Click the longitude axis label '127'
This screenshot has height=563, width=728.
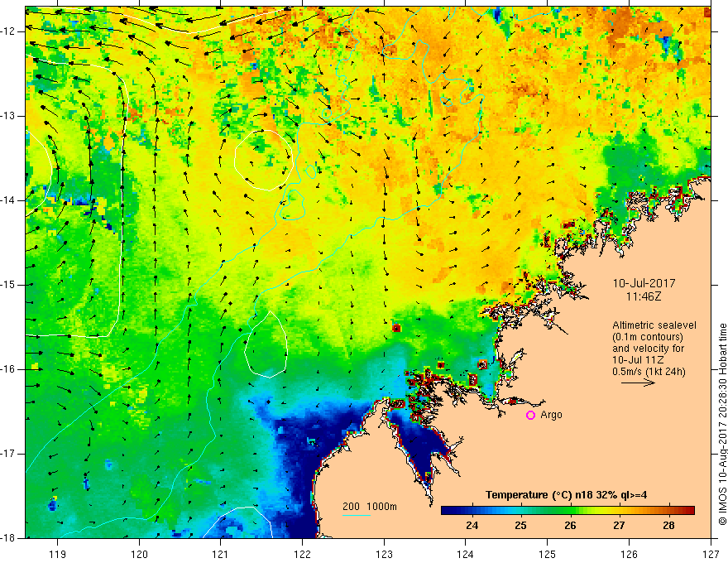[711, 554]
